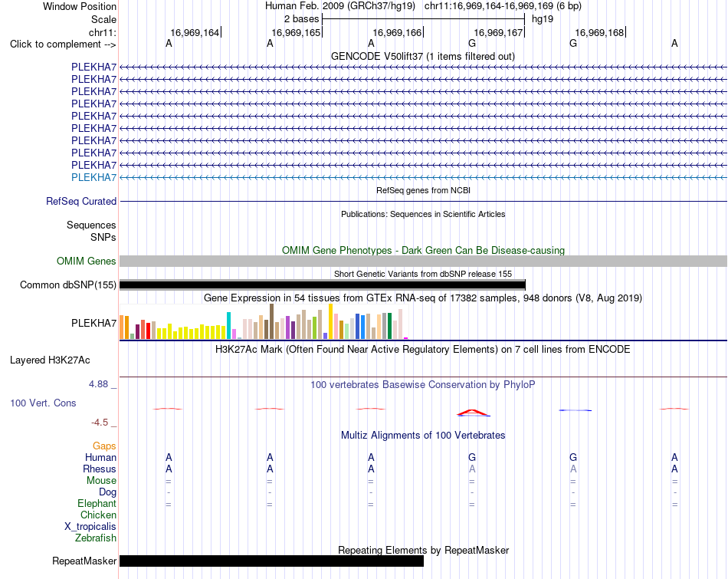The width and height of the screenshot is (728, 579).
Task: Open the RefSeq Curated track label
Action: tap(81, 201)
